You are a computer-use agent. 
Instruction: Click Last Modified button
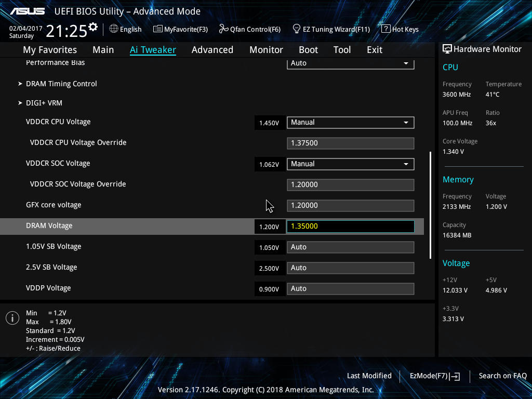coord(369,376)
